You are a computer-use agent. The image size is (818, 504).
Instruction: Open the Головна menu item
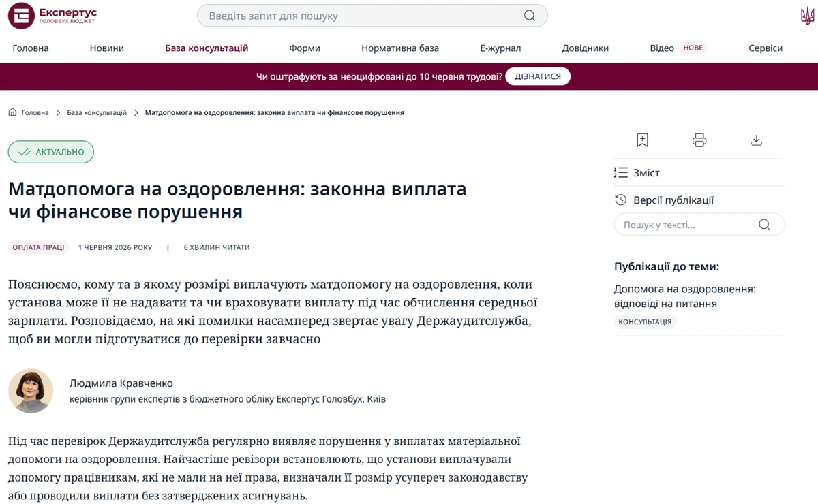tap(31, 48)
